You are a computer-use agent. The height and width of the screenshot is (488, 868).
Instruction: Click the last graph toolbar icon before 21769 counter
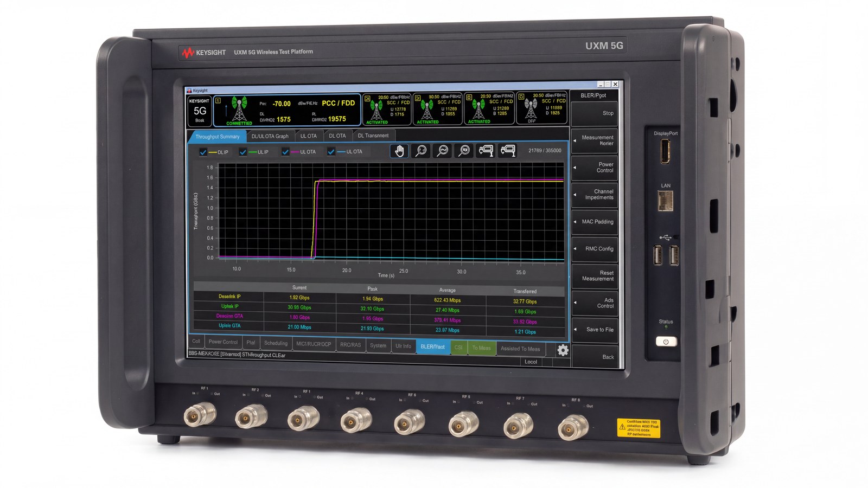(x=508, y=150)
